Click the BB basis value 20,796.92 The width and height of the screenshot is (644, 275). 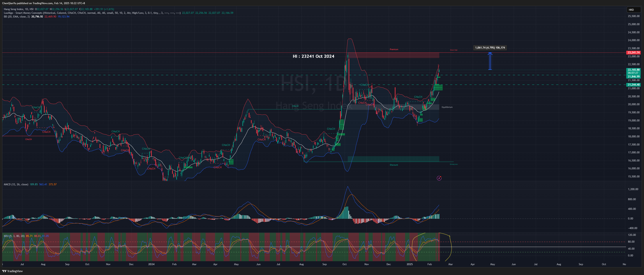click(37, 17)
